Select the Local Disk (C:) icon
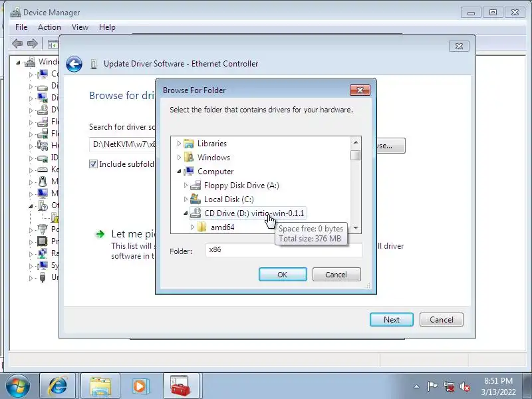 196,199
